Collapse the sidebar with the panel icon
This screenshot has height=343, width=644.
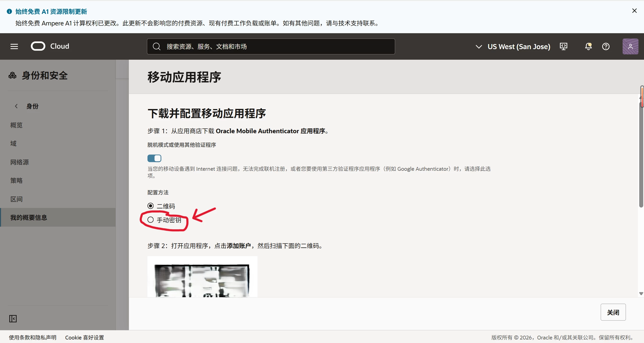click(13, 319)
